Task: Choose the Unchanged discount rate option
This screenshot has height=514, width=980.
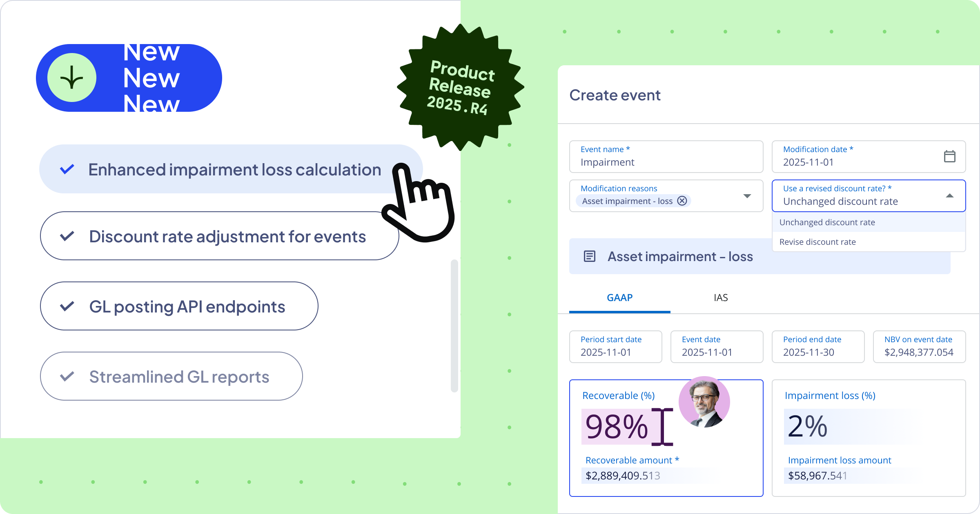Action: pyautogui.click(x=827, y=222)
